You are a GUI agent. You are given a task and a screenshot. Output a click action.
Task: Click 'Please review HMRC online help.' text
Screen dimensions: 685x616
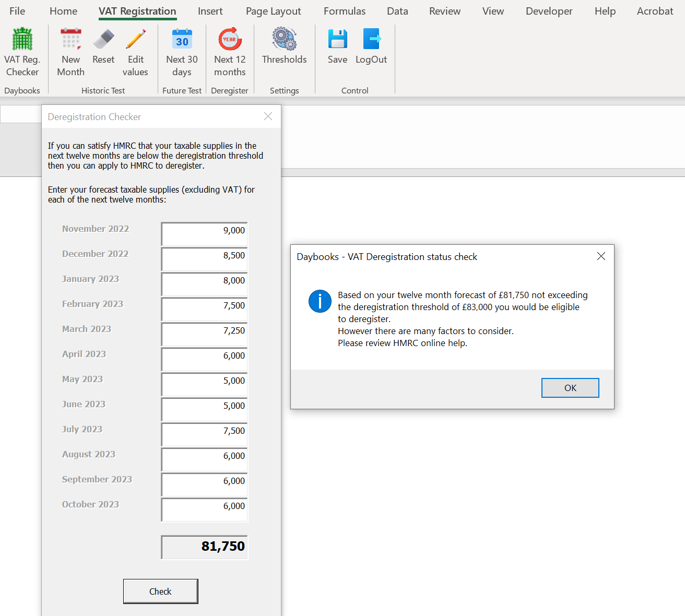click(403, 343)
